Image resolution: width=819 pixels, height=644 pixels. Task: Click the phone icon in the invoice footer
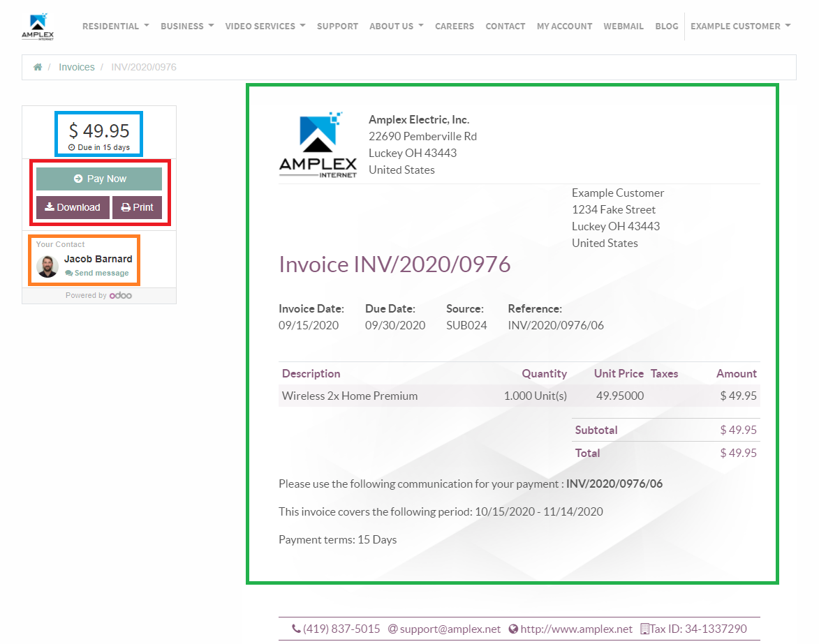click(295, 629)
